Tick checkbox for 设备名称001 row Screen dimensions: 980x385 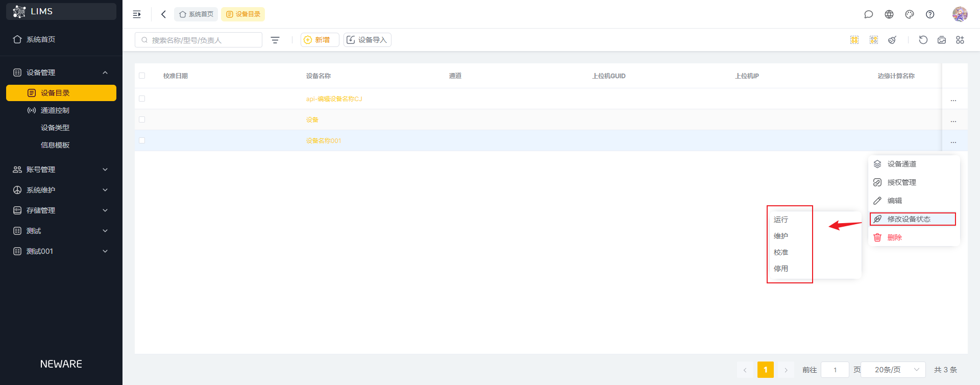click(142, 140)
